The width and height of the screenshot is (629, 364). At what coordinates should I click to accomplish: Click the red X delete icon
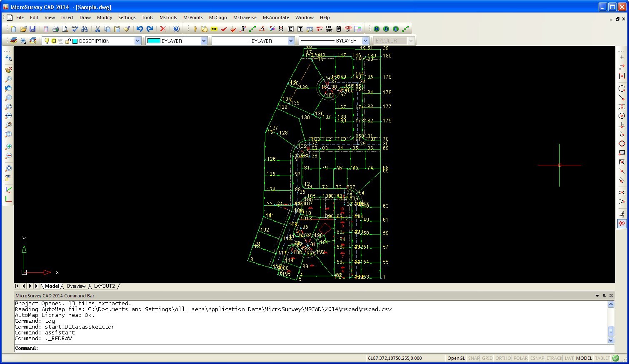click(x=163, y=29)
